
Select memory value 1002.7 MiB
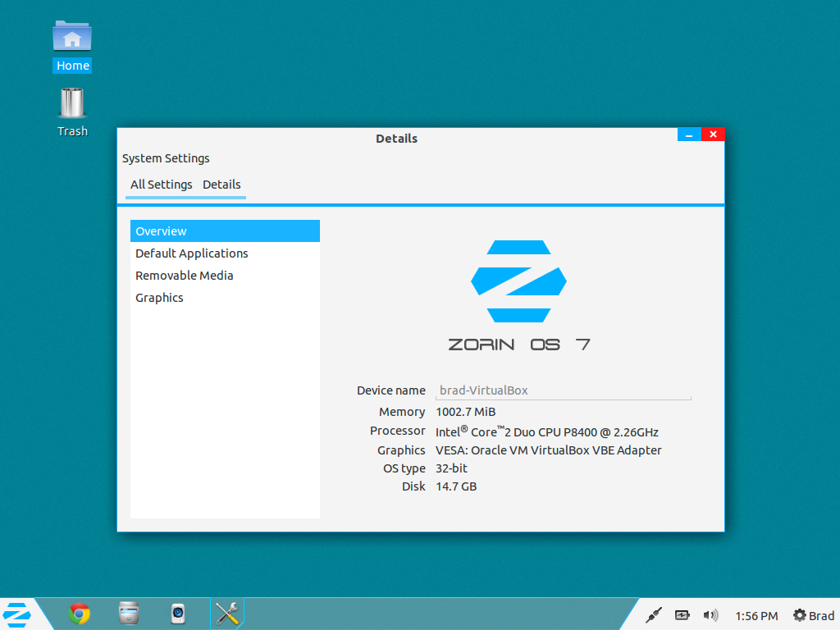(x=466, y=412)
